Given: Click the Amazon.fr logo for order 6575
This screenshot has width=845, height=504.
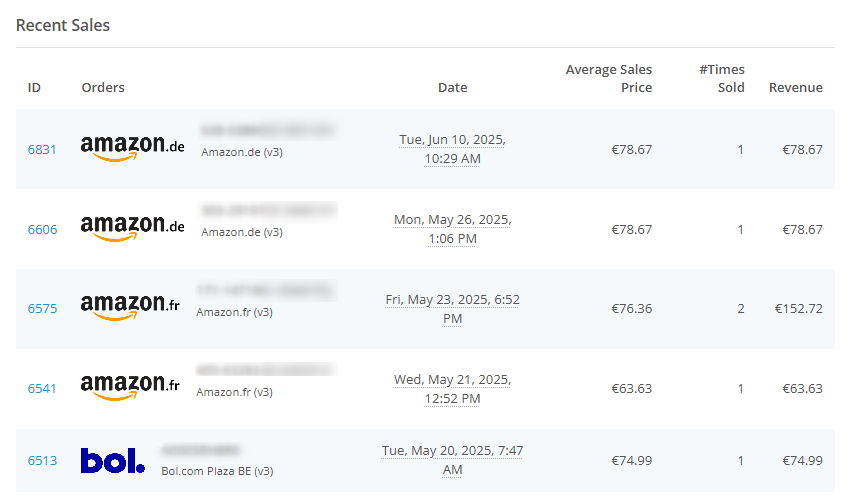Looking at the screenshot, I should tap(130, 307).
